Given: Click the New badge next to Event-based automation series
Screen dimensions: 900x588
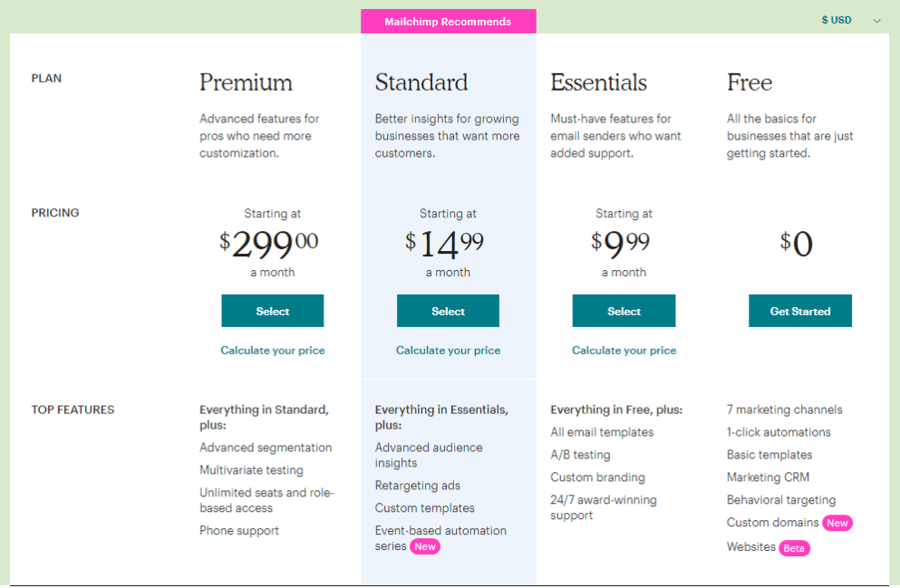Looking at the screenshot, I should (425, 546).
